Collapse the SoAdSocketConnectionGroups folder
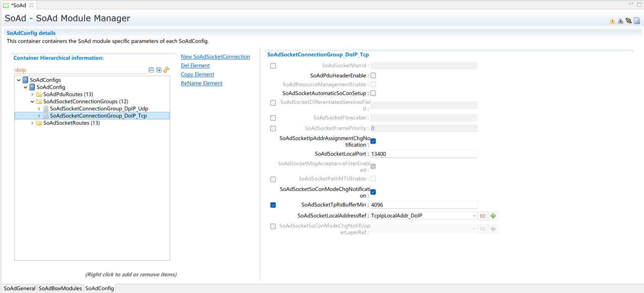 coord(32,101)
